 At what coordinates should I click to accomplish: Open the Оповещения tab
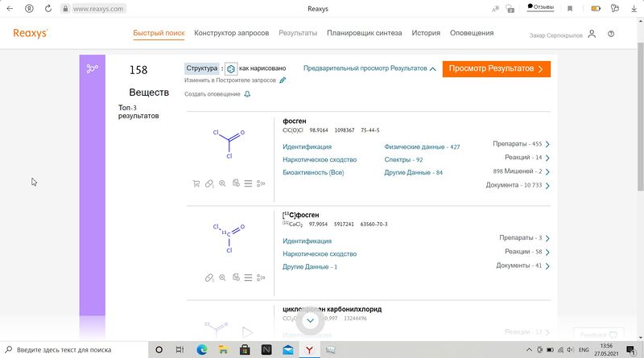[472, 33]
